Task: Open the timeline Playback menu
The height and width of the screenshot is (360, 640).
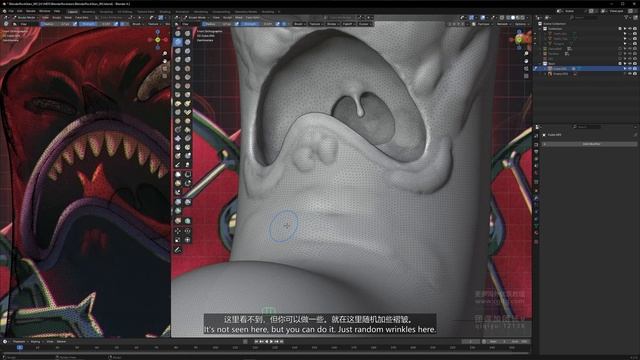Action: 19,342
